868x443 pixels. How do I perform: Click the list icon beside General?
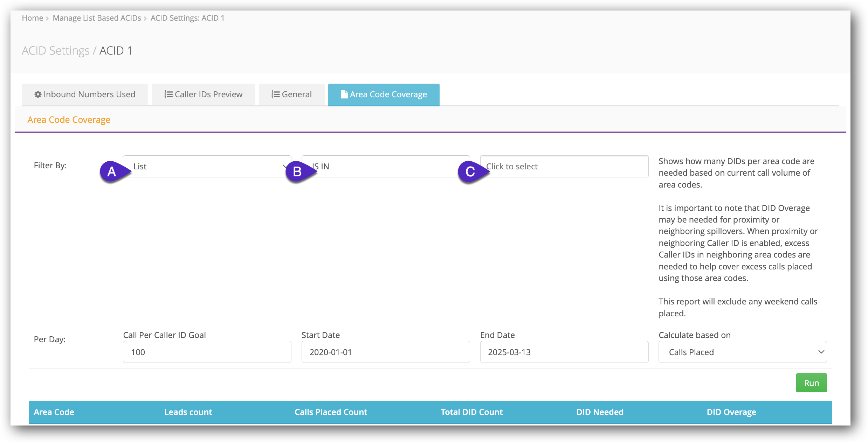click(x=276, y=94)
